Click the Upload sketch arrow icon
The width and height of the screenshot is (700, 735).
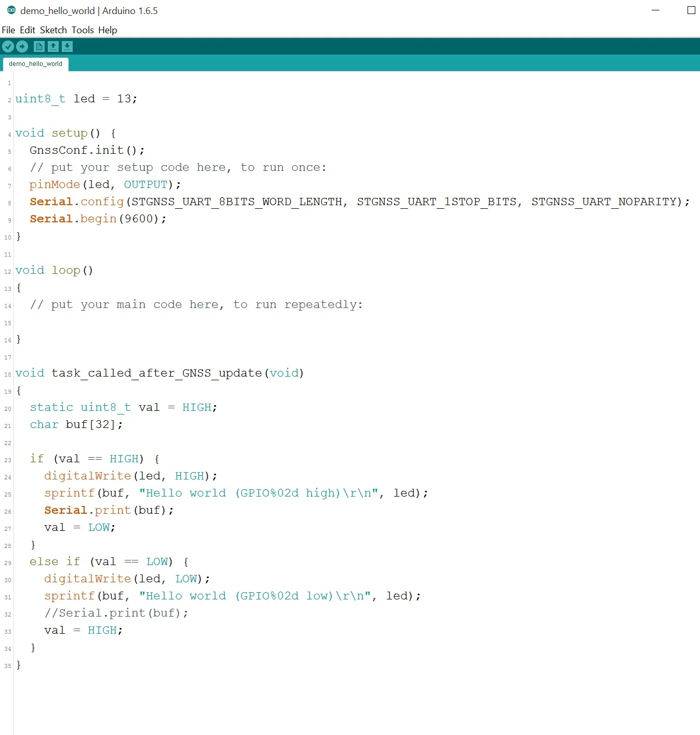22,47
